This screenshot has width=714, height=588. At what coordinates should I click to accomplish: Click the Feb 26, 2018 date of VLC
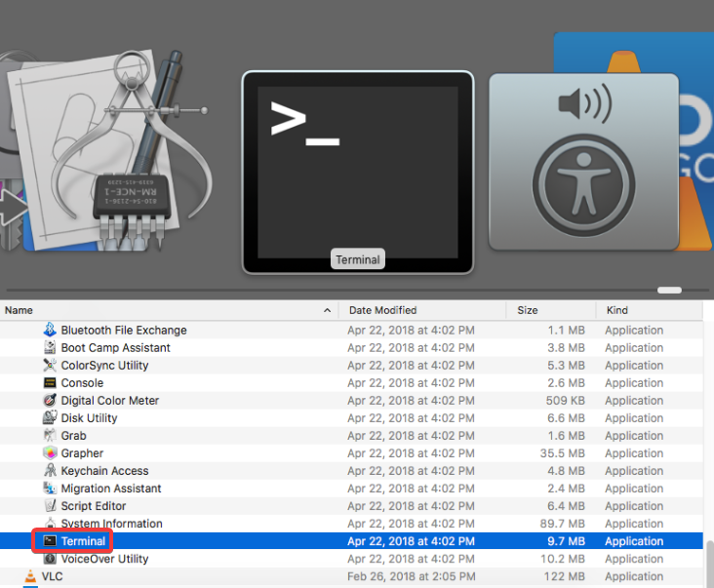click(412, 576)
